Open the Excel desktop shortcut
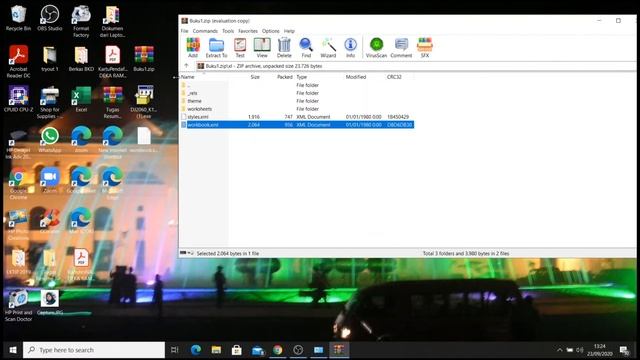 [81, 99]
